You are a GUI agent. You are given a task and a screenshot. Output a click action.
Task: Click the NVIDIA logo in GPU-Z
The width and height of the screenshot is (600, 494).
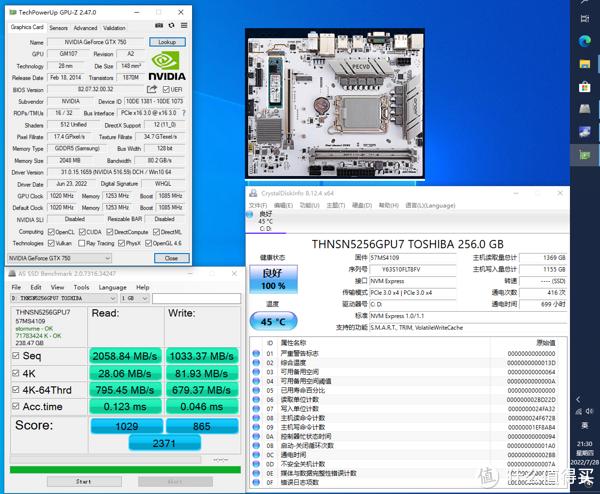pos(167,66)
